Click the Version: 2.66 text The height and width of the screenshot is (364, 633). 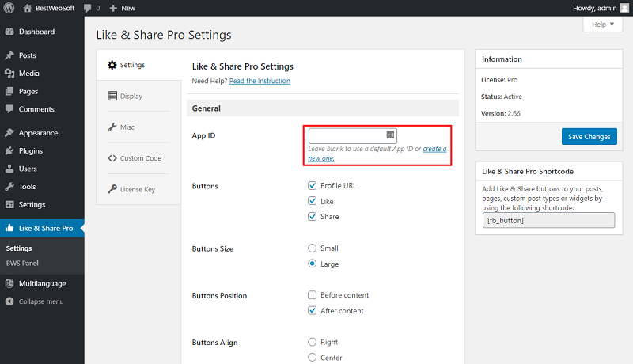pyautogui.click(x=501, y=114)
